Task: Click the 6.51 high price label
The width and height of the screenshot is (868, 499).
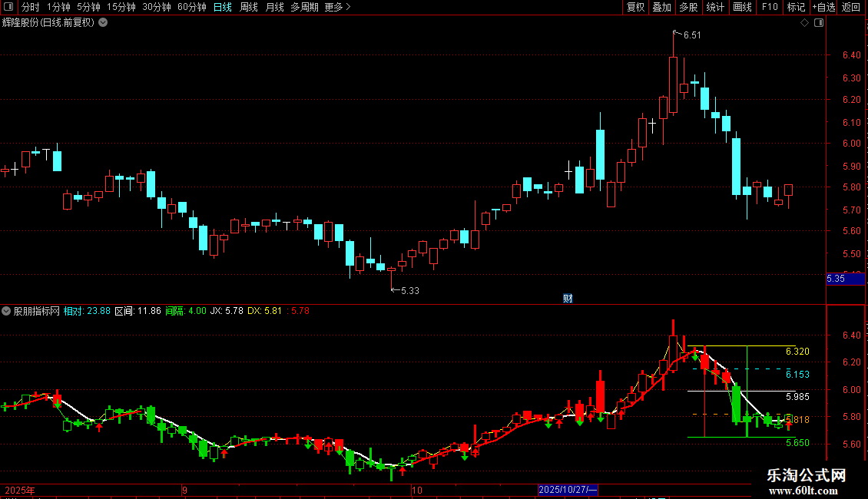Action: (x=692, y=35)
